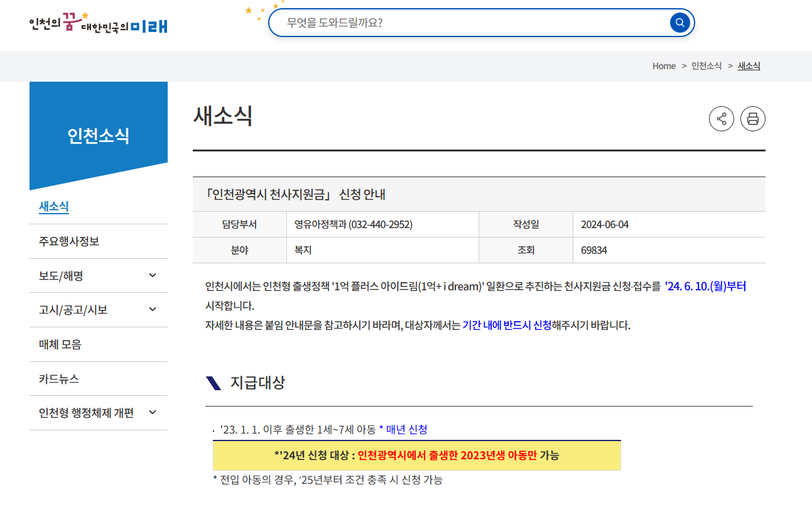812x514 pixels.
Task: Click the share icon button
Action: pos(722,119)
